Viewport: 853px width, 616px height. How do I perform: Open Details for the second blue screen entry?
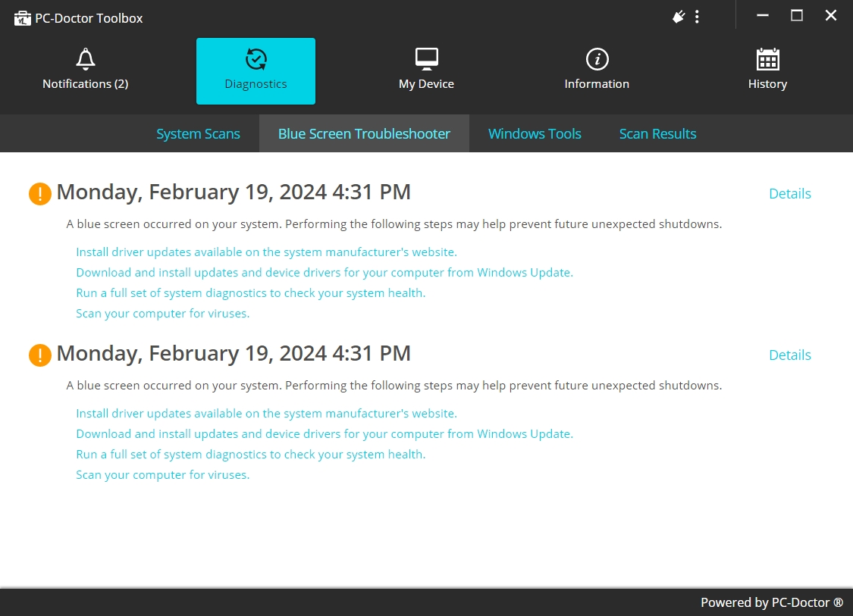(790, 355)
